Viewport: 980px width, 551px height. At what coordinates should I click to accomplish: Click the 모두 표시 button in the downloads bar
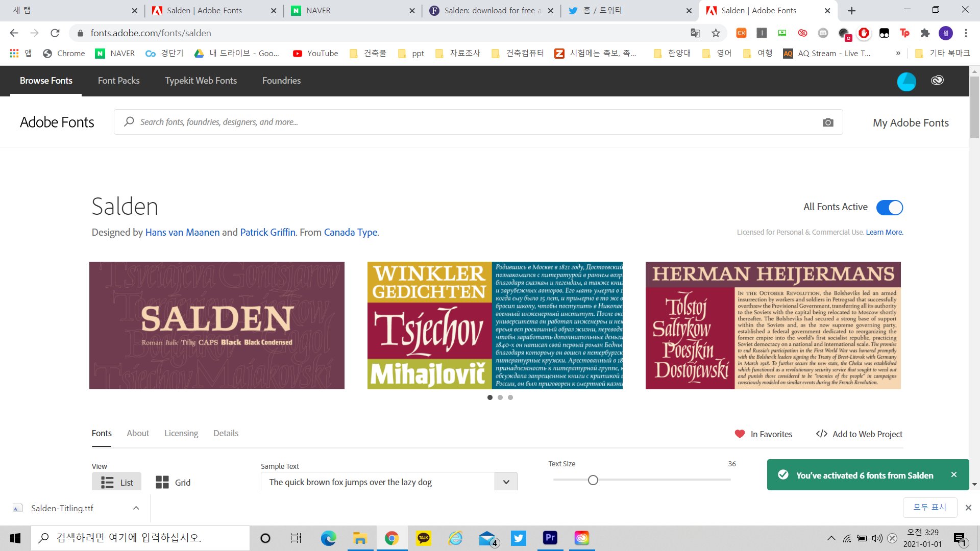tap(930, 507)
